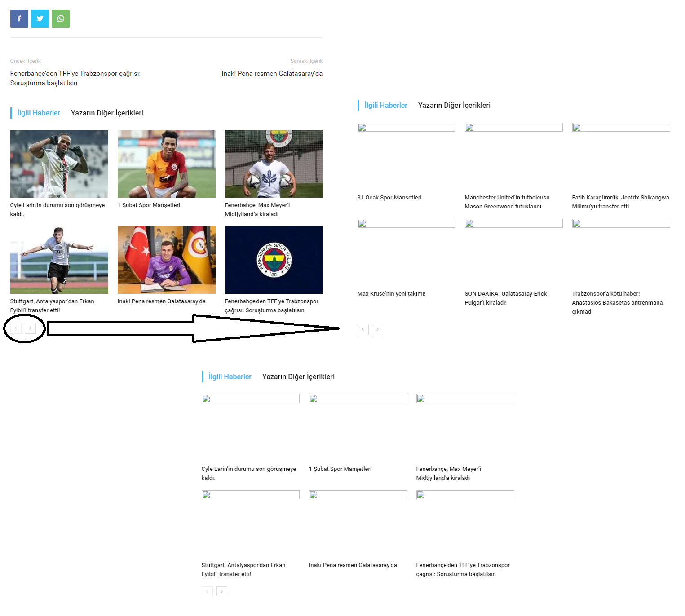Open the crouching Galatasaray player photo
The height and width of the screenshot is (616, 685).
pos(167,164)
